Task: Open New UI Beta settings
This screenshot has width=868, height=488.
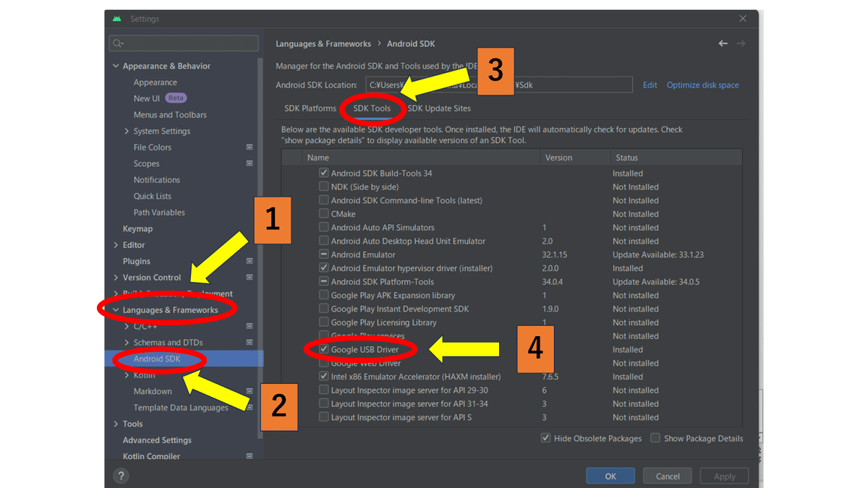Action: coord(160,98)
